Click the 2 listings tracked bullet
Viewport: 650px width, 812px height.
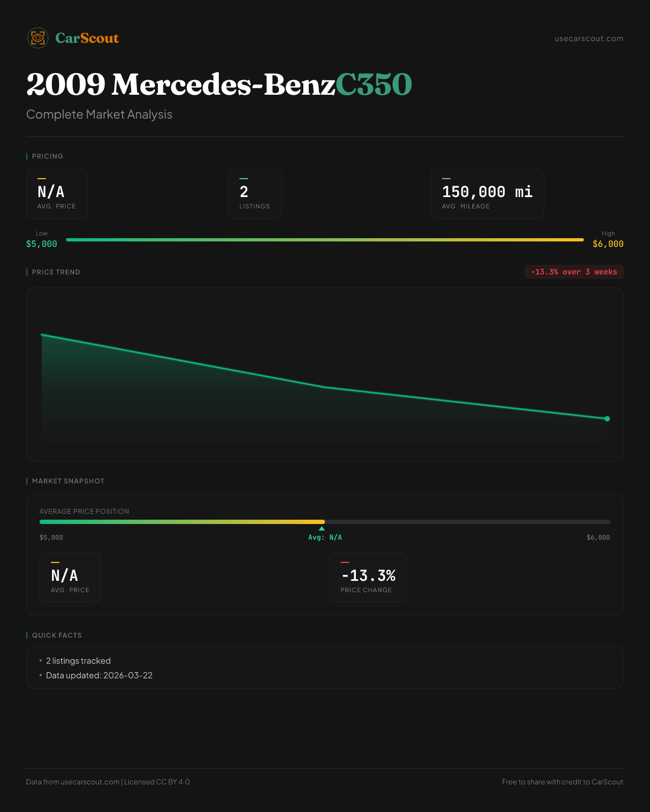click(78, 661)
